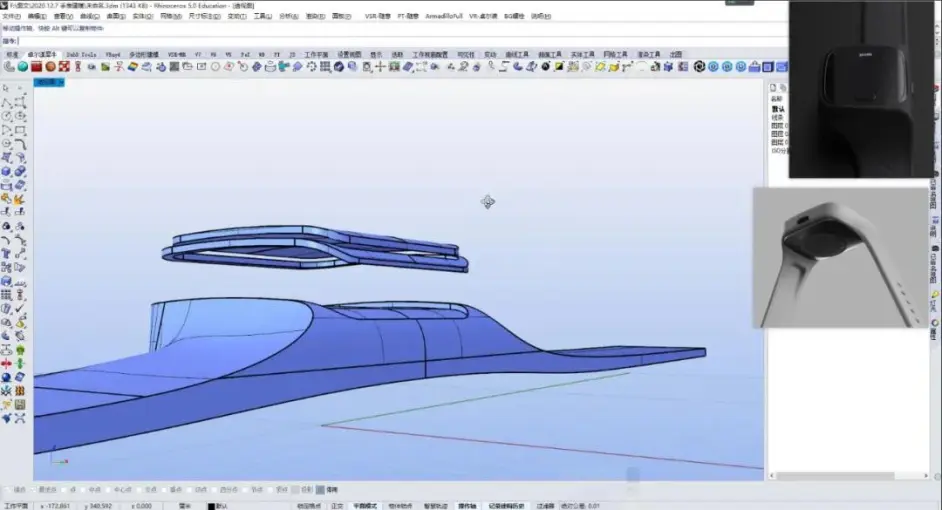942x510 pixels.
Task: Select the Circle tool in the left sidebar
Action: (x=7, y=117)
